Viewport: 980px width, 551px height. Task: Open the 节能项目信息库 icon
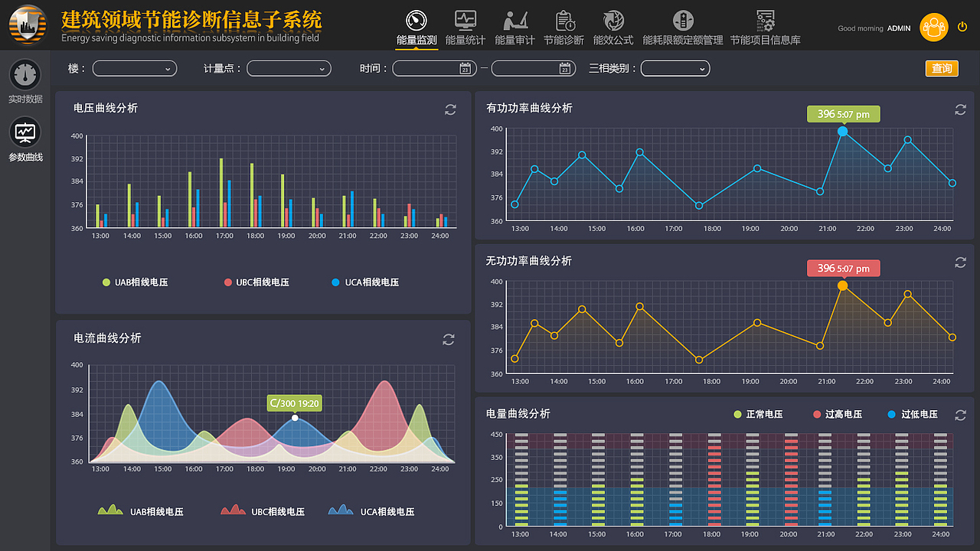(x=765, y=21)
